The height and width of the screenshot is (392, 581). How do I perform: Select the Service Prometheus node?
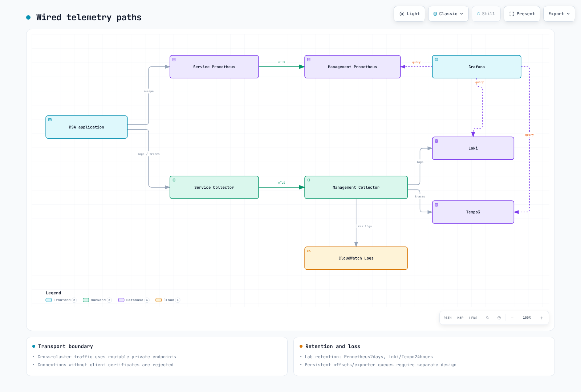point(214,67)
